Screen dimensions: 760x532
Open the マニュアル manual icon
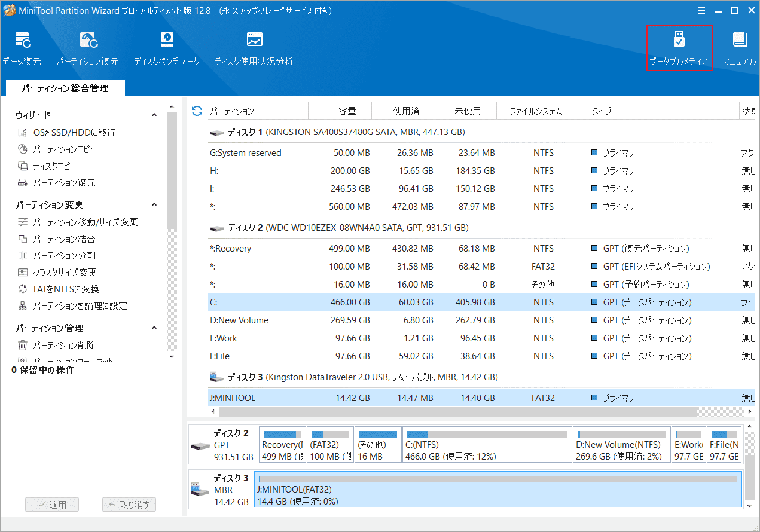coord(740,48)
